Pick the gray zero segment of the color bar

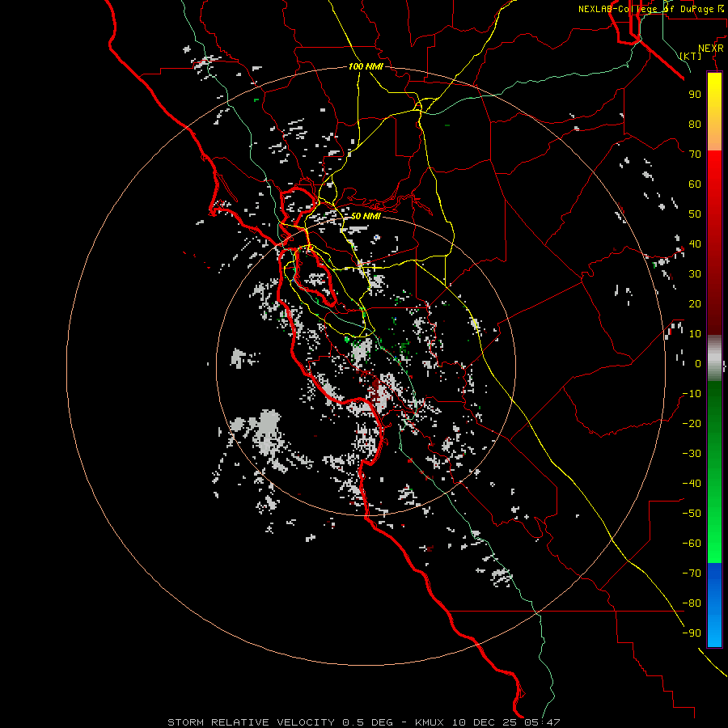pyautogui.click(x=714, y=358)
